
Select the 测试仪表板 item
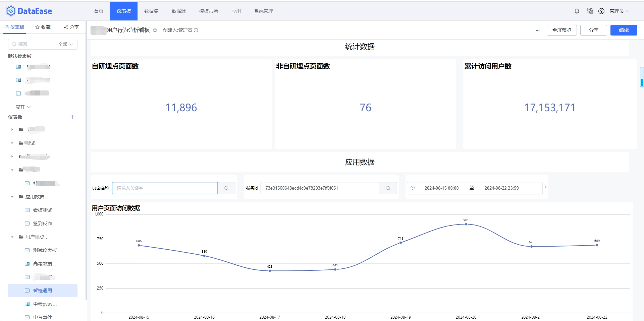[x=45, y=250]
